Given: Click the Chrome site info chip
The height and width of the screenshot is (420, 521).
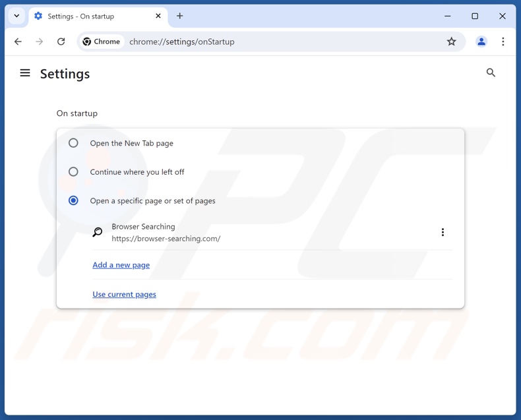Looking at the screenshot, I should (101, 42).
